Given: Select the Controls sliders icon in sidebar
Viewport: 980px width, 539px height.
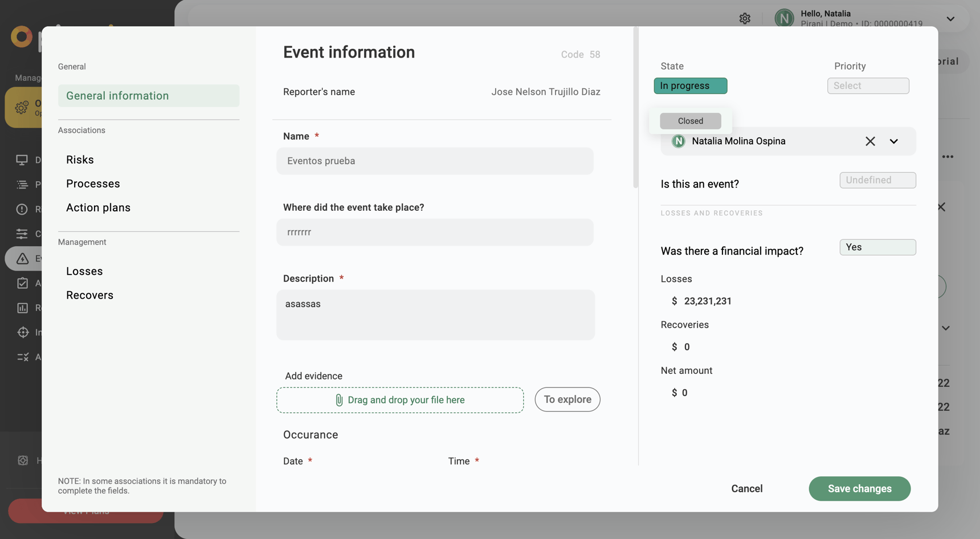Looking at the screenshot, I should [23, 234].
